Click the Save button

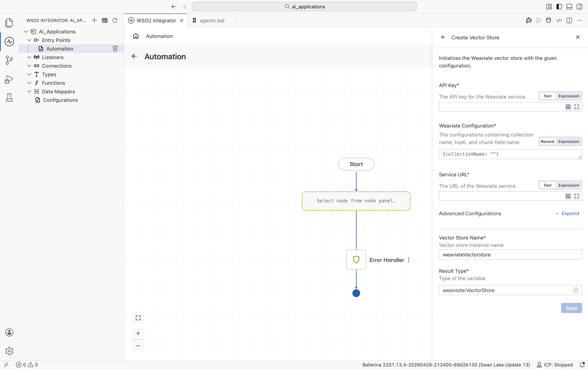[571, 308]
